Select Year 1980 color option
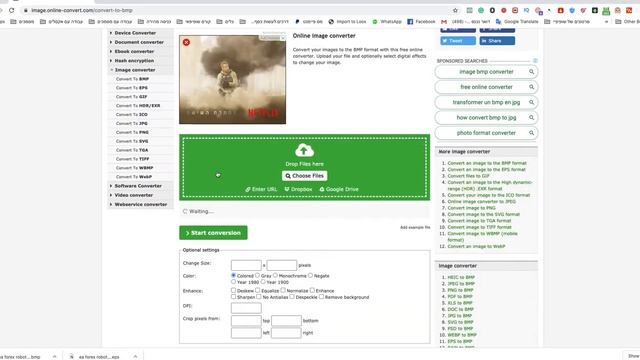Image resolution: width=640 pixels, height=360 pixels. [233, 282]
